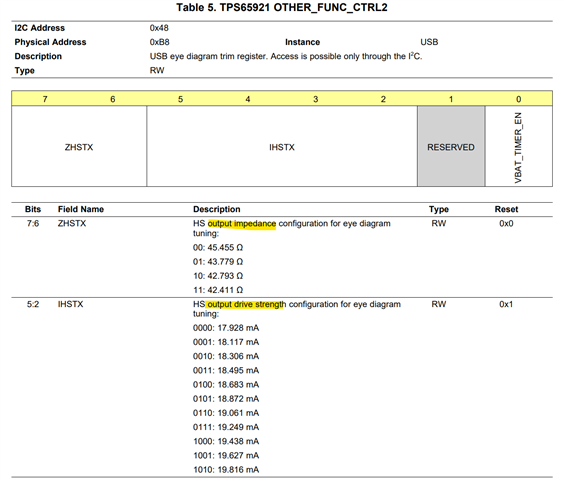Click the "0101: 18.872 mA" entry

(x=226, y=399)
